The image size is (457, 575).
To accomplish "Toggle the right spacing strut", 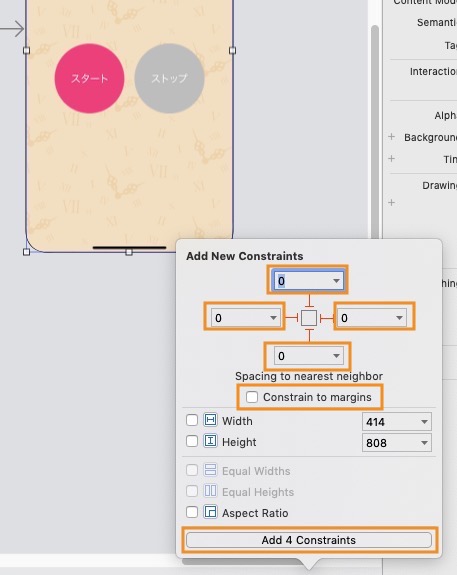I will 326,318.
